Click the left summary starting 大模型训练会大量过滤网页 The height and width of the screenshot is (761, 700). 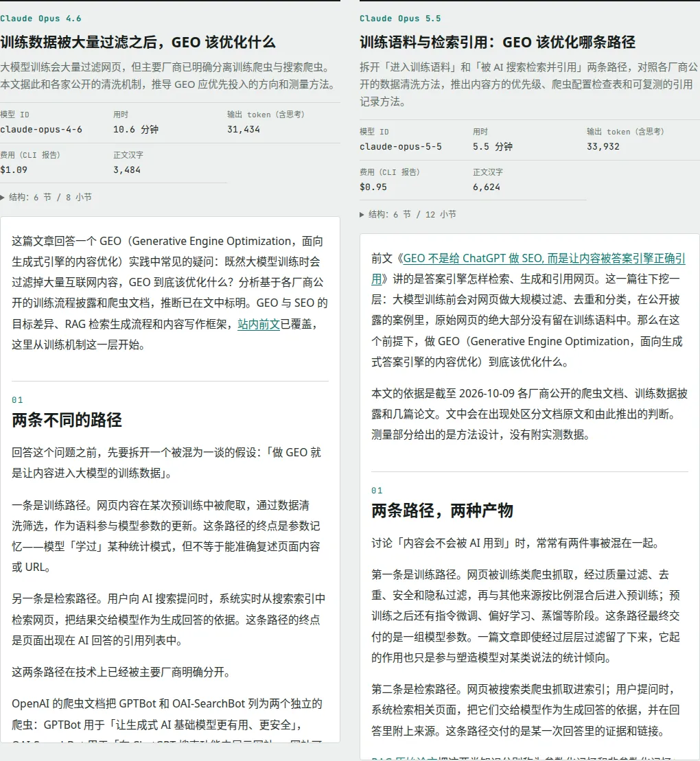[x=168, y=75]
